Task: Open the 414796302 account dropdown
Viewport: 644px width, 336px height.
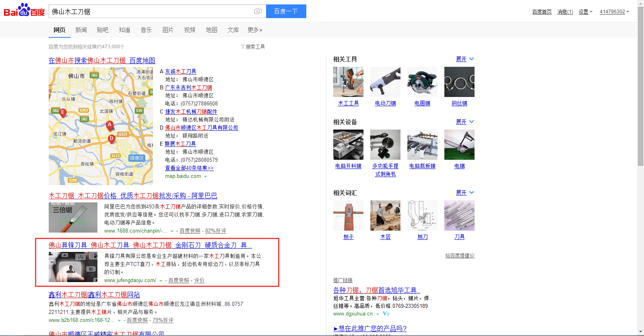Action: pyautogui.click(x=614, y=12)
